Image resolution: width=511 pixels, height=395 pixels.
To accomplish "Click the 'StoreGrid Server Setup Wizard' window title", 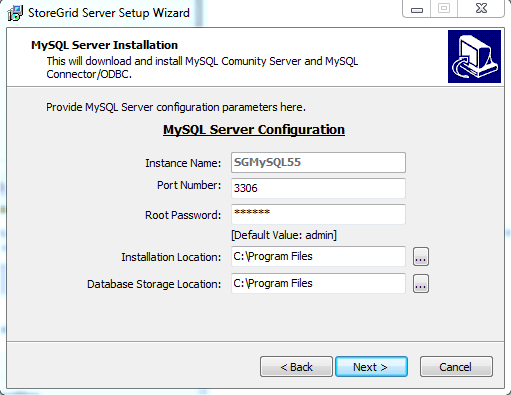I will point(109,13).
